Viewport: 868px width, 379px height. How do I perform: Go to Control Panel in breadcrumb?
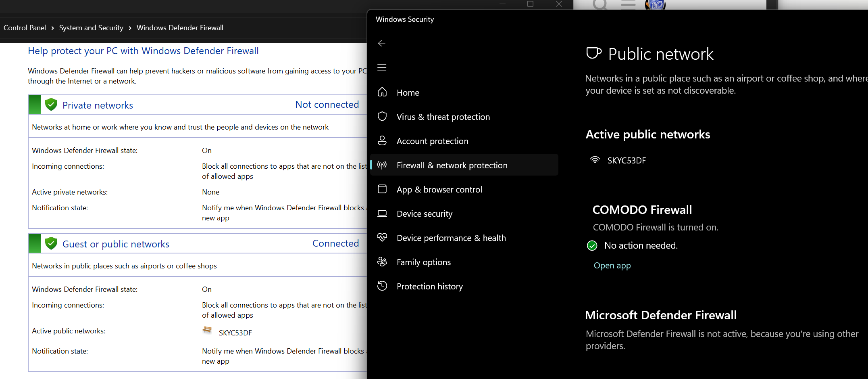pos(25,28)
